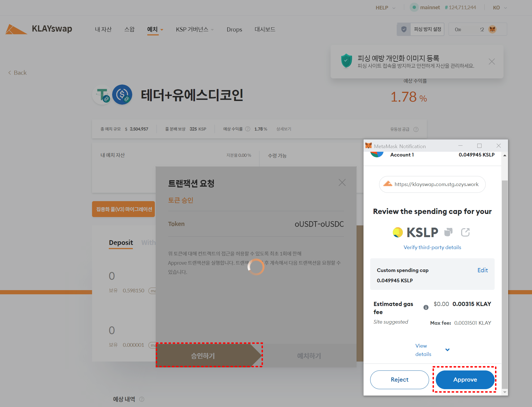Click the expected yield question mark icon
This screenshot has width=532, height=407.
pyautogui.click(x=247, y=129)
